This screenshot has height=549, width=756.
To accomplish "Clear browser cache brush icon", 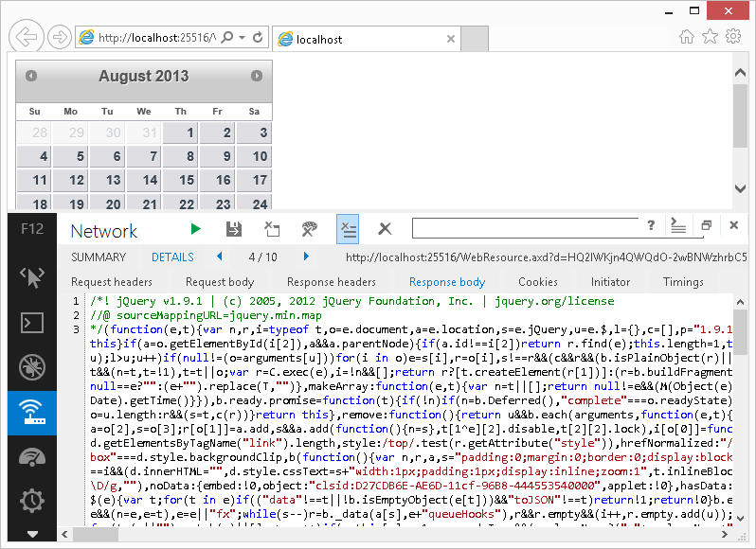I will [309, 229].
